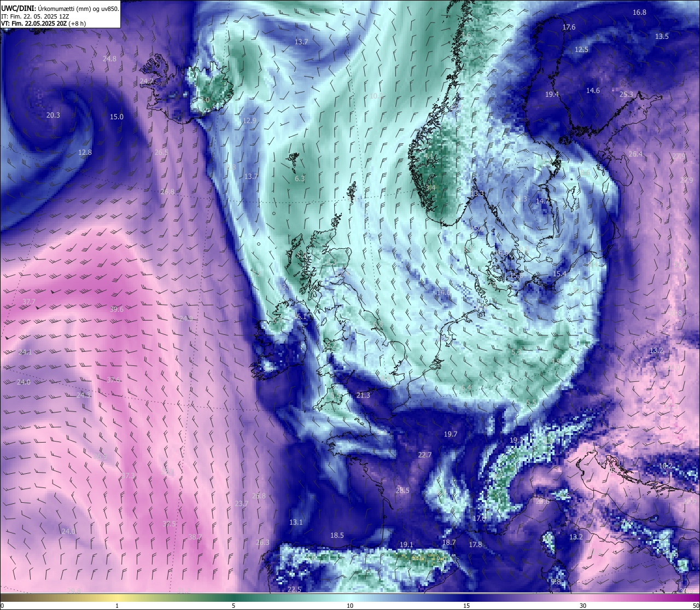Click the 18.5 value on the map
The height and width of the screenshot is (610, 700).
coord(337,536)
